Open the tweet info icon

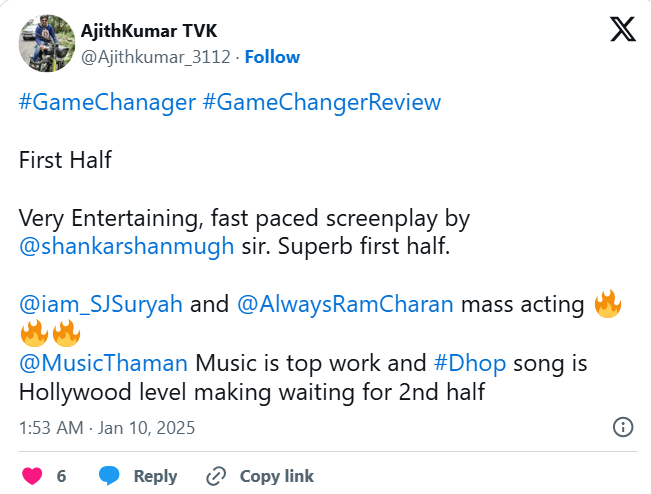pos(622,428)
